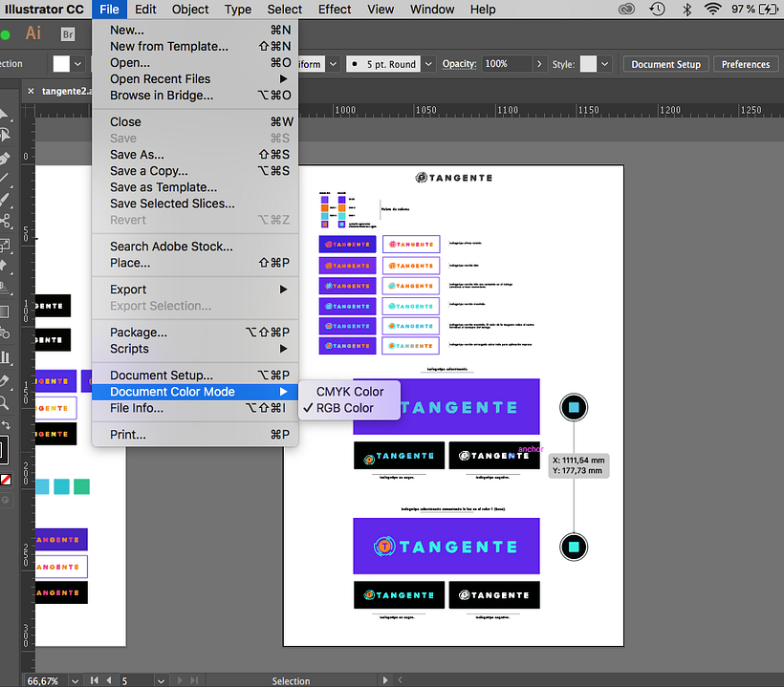Close the tangente2 document tab
The width and height of the screenshot is (784, 687).
point(31,91)
